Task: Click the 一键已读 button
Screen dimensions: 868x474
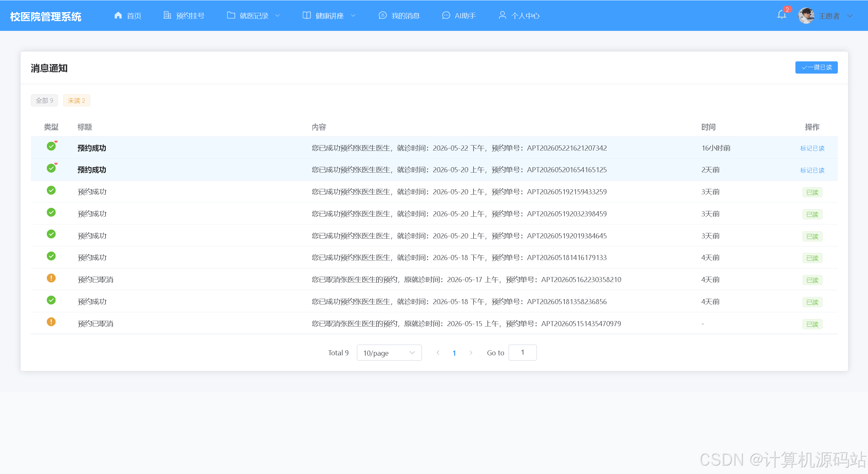Action: (816, 67)
